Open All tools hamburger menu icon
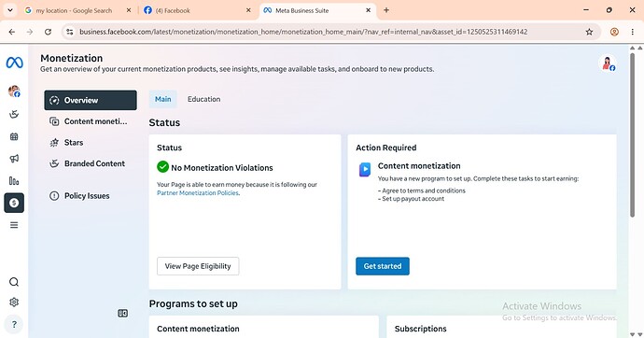 [14, 225]
